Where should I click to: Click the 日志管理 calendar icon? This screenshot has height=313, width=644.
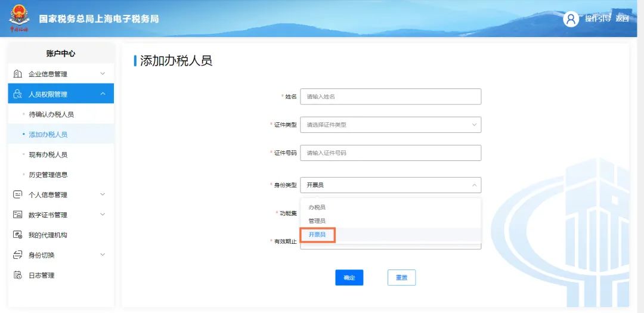[18, 275]
